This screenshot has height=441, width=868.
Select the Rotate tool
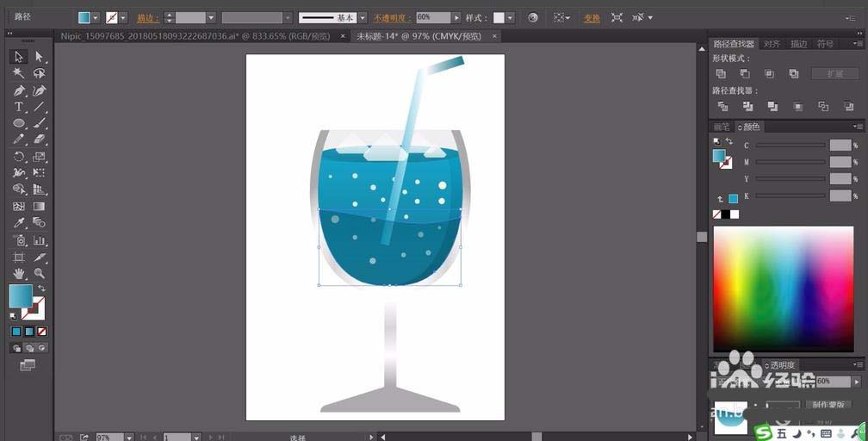tap(18, 157)
